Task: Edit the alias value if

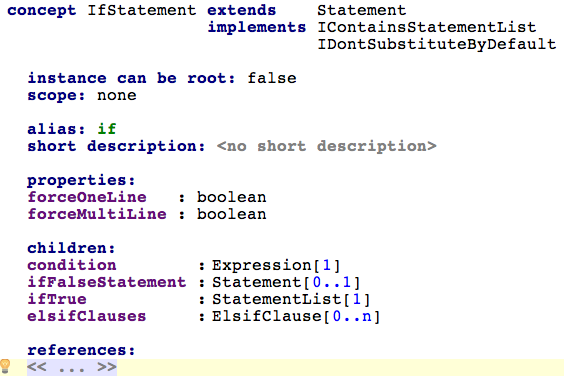Action: pyautogui.click(x=107, y=129)
